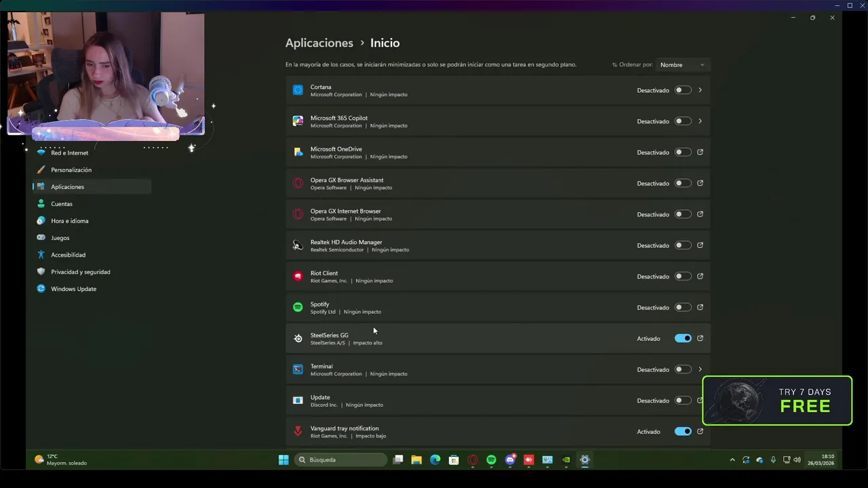
Task: Open Juegos settings section
Action: [x=92, y=238]
